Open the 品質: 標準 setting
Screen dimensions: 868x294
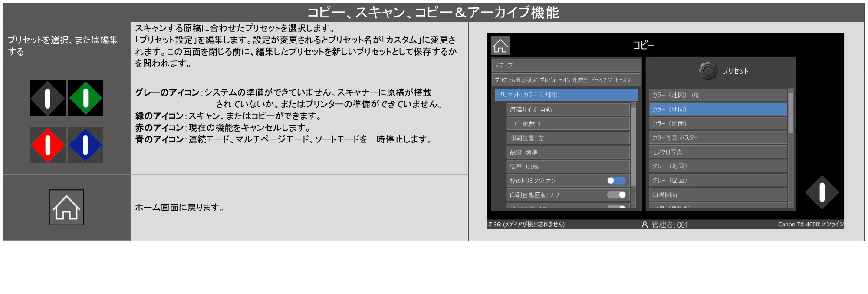[x=568, y=152]
